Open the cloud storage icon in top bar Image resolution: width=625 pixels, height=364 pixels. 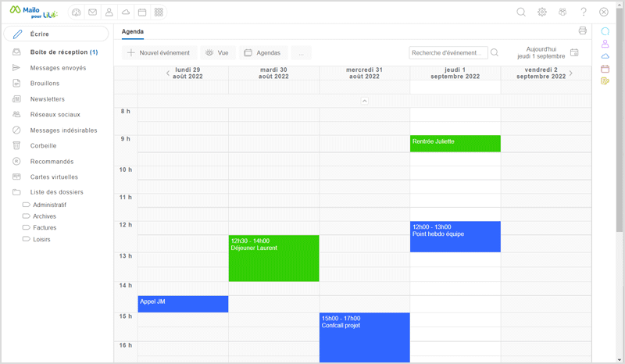pyautogui.click(x=126, y=12)
